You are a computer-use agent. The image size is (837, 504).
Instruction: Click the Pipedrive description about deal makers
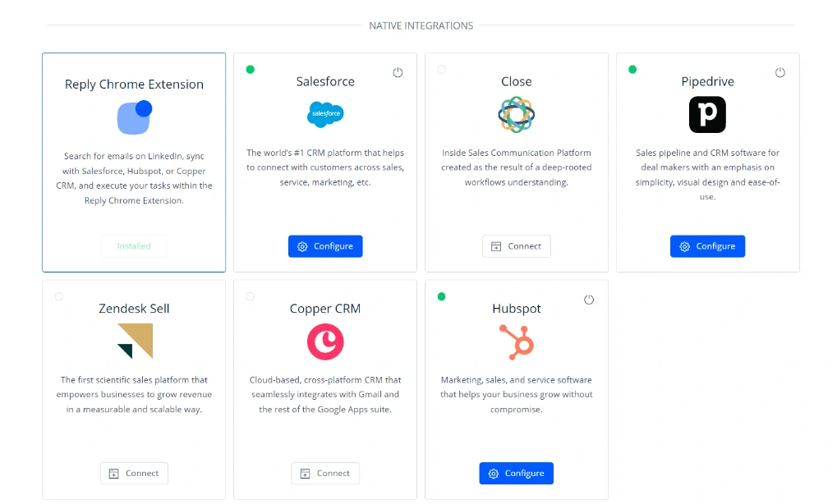click(x=707, y=174)
